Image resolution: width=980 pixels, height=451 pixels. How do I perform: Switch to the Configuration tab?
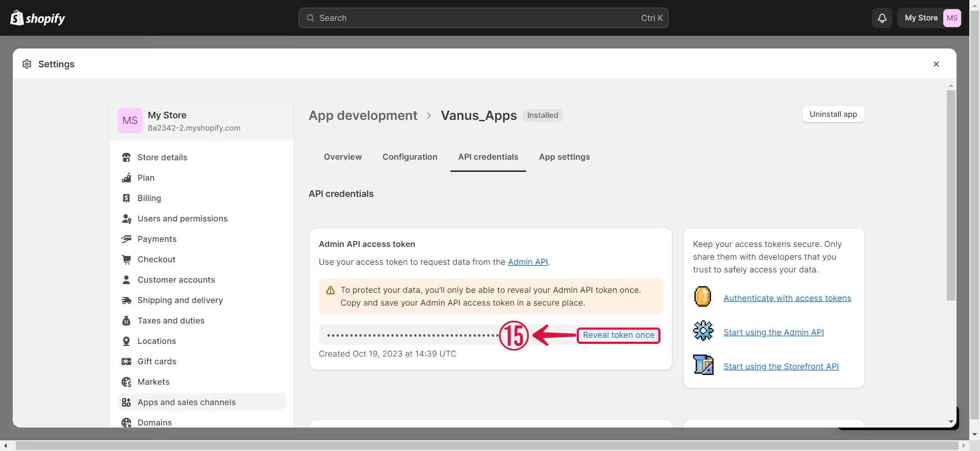point(410,157)
